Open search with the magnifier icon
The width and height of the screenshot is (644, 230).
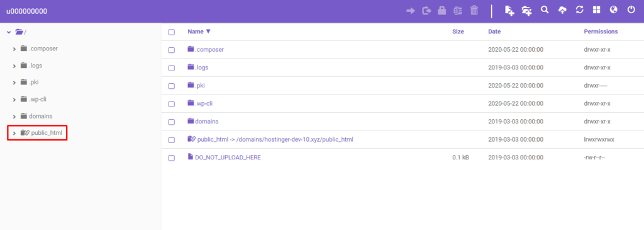(545, 10)
